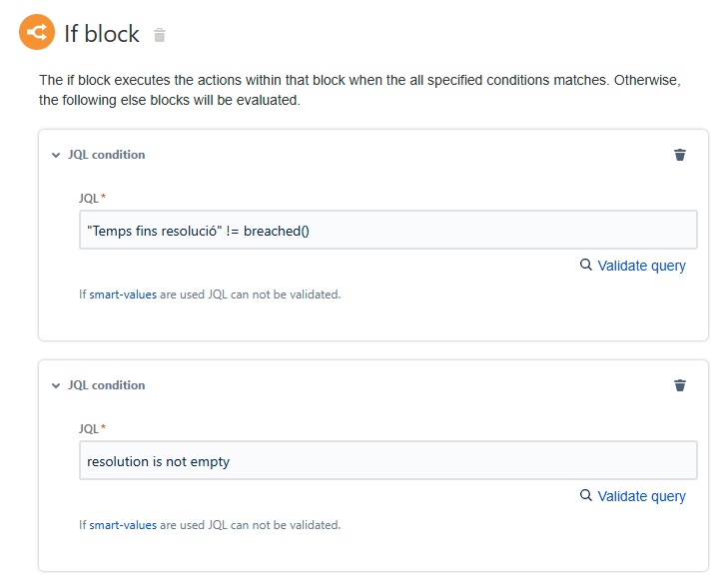Click the JQL field with resolution query
The width and height of the screenshot is (728, 588).
pyautogui.click(x=387, y=460)
